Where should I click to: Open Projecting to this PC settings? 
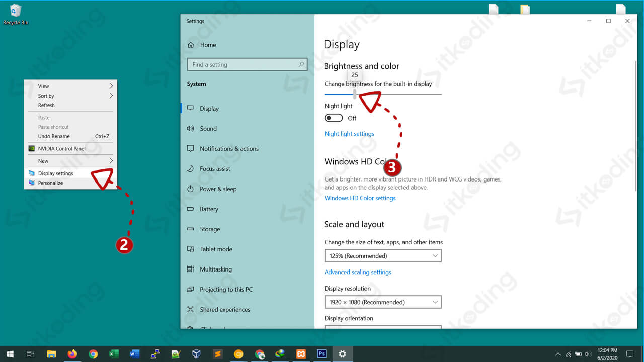[x=219, y=289]
